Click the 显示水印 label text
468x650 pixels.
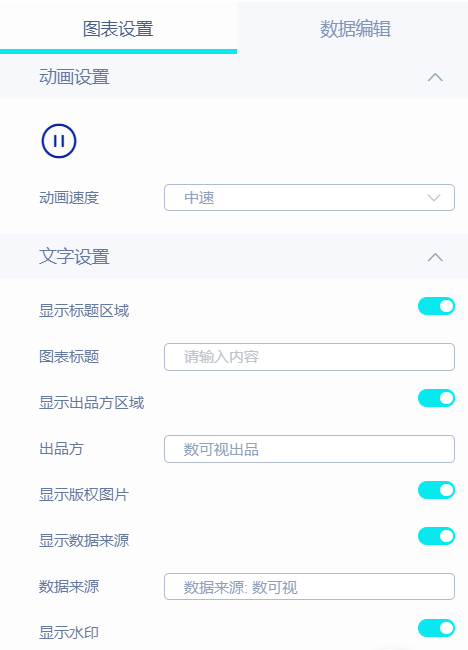[x=69, y=633]
